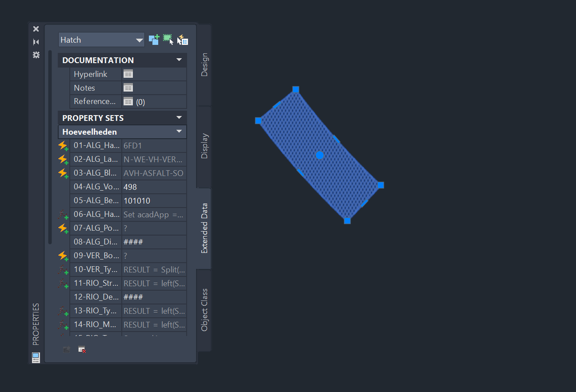The width and height of the screenshot is (576, 392).
Task: Click the Add Property Sets icon
Action: (67, 350)
